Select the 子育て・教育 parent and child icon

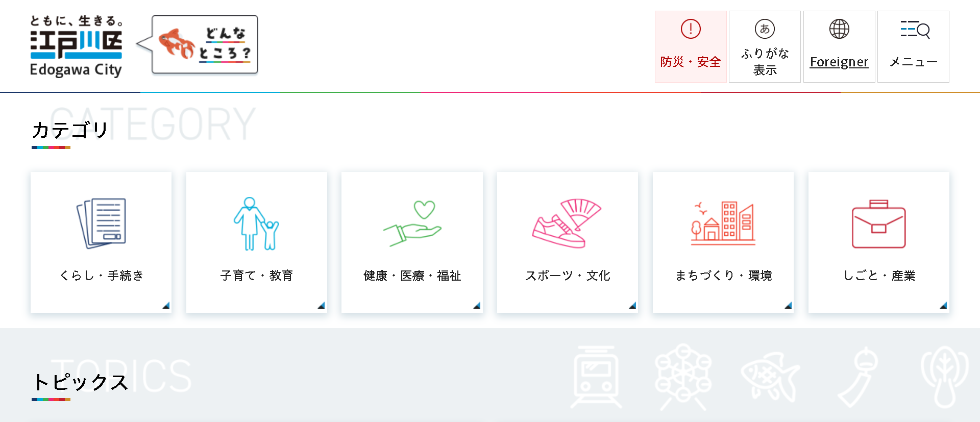pos(256,224)
